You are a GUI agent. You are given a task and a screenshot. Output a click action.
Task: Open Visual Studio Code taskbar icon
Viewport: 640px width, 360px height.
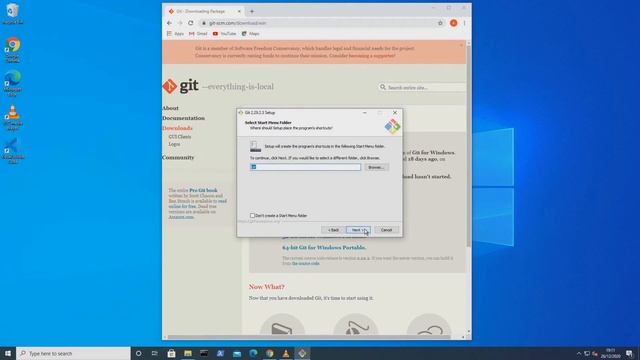click(220, 353)
